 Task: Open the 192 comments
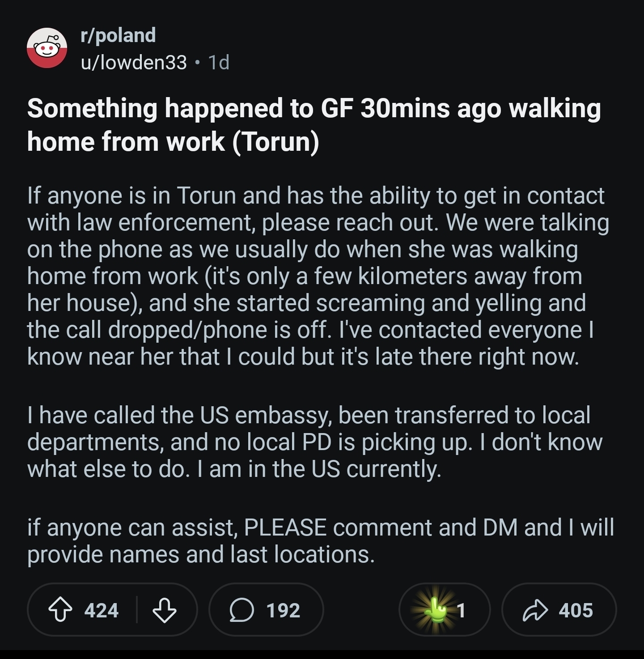[283, 610]
